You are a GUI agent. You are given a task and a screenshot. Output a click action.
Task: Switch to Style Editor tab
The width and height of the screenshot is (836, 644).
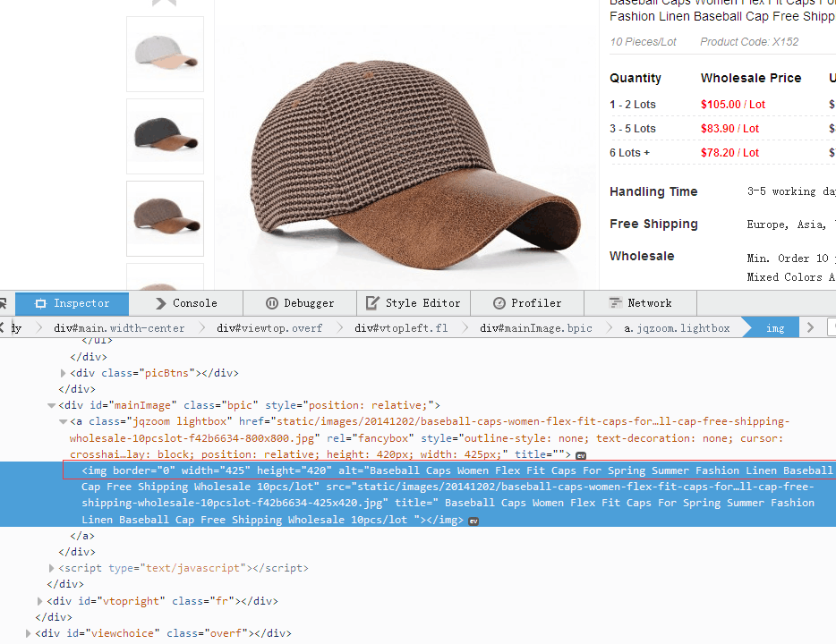coord(414,303)
